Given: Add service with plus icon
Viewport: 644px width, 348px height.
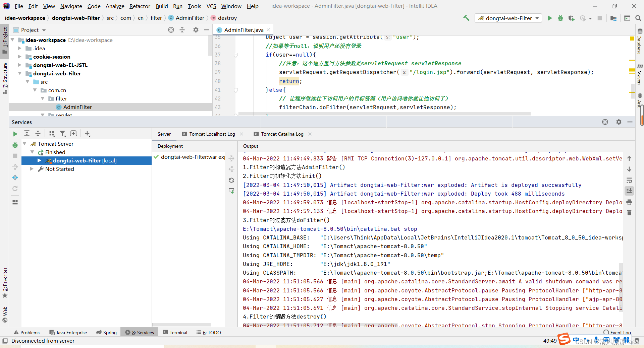Looking at the screenshot, I should pyautogui.click(x=88, y=134).
